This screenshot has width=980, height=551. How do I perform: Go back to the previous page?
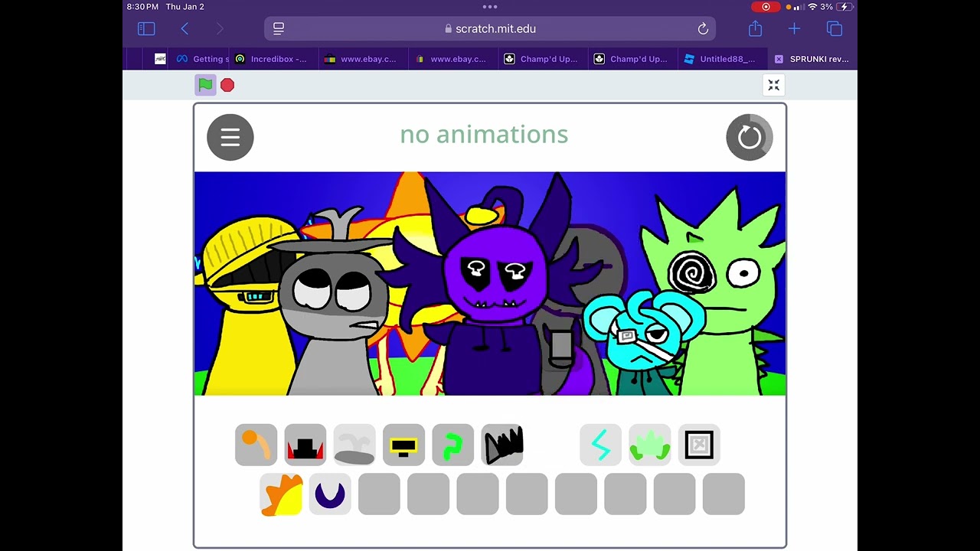point(185,29)
